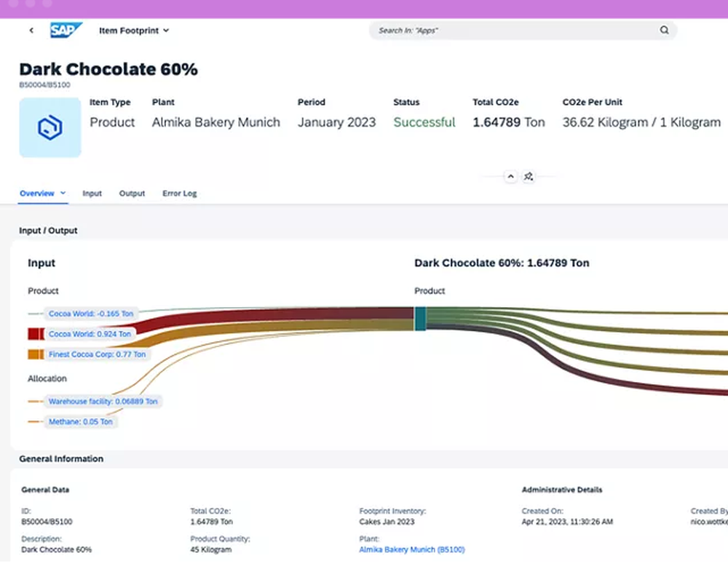Click the B50004/B5100 subtitle under title

tap(44, 85)
